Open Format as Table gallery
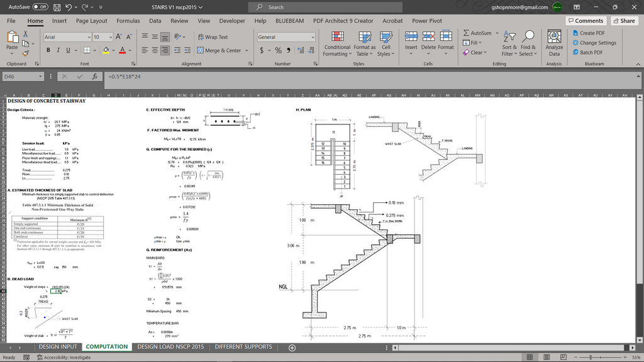This screenshot has height=362, width=644. pos(364,43)
